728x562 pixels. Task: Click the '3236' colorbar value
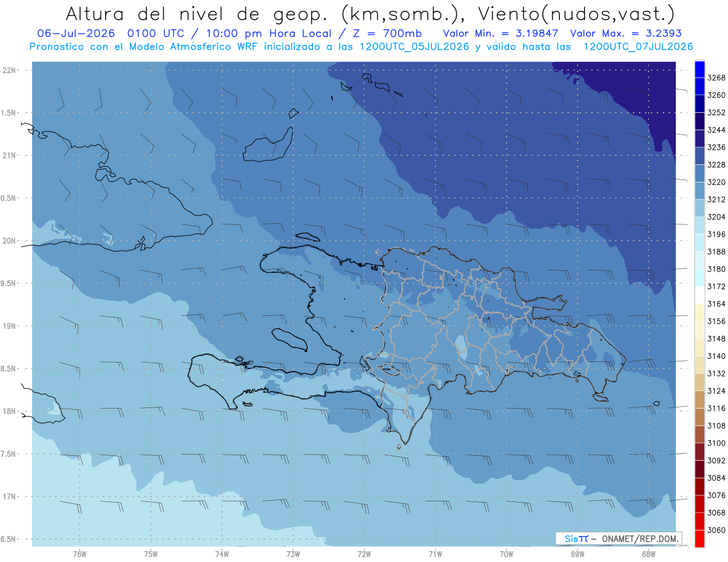[716, 147]
